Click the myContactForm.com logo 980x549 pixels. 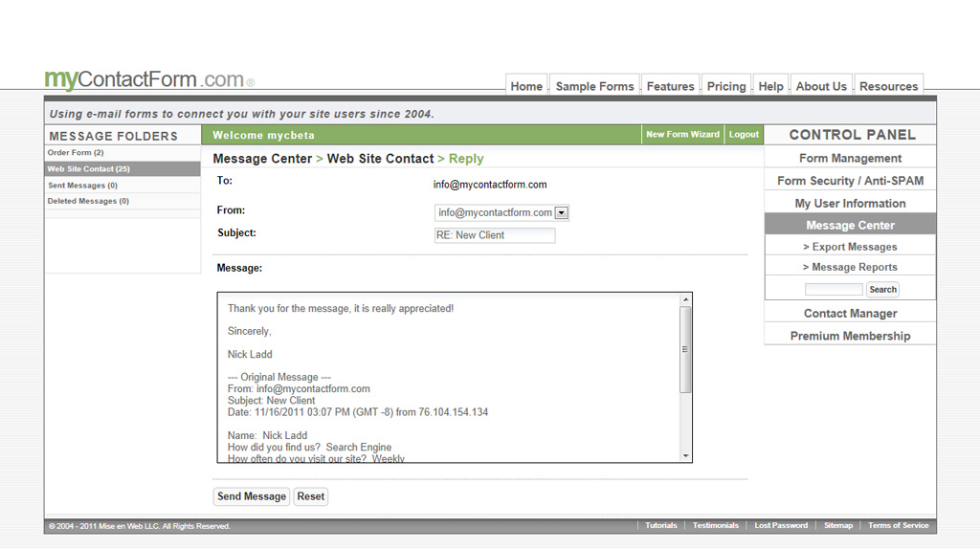(x=148, y=79)
